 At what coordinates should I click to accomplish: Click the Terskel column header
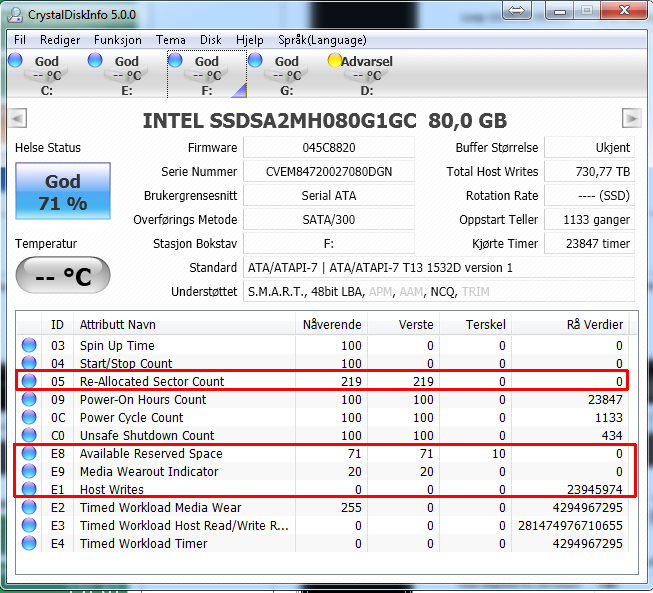476,324
